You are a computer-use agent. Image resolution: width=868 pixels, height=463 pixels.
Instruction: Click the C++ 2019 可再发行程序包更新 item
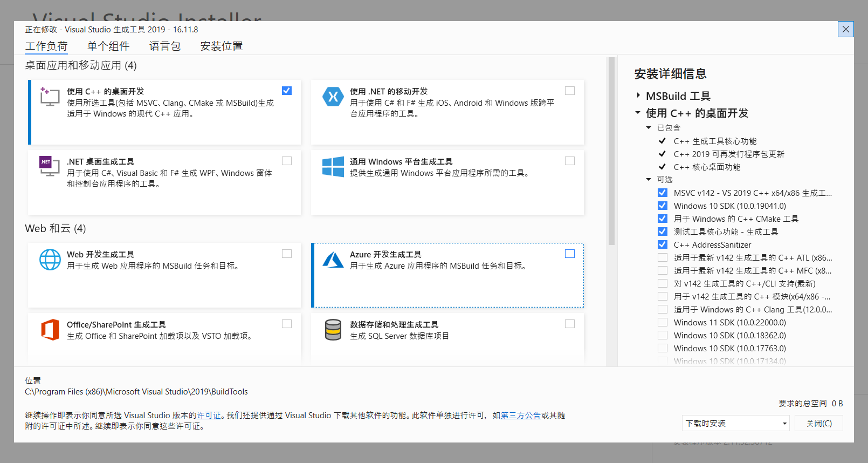tap(729, 154)
